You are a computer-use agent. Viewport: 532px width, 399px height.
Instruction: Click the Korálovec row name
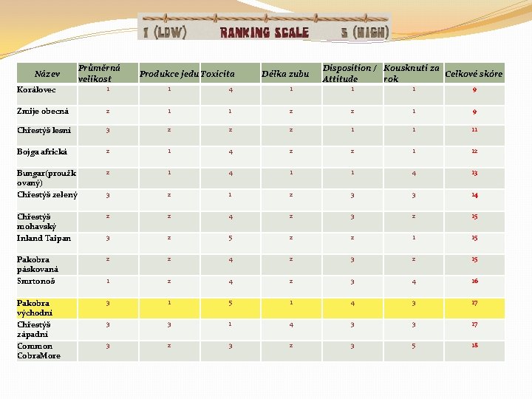pyautogui.click(x=36, y=90)
